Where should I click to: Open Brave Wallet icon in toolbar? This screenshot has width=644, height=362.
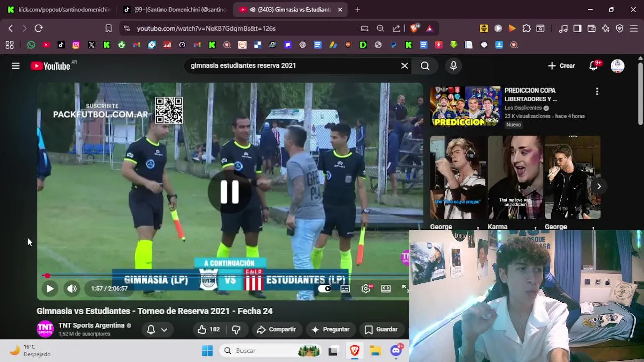[x=591, y=28]
